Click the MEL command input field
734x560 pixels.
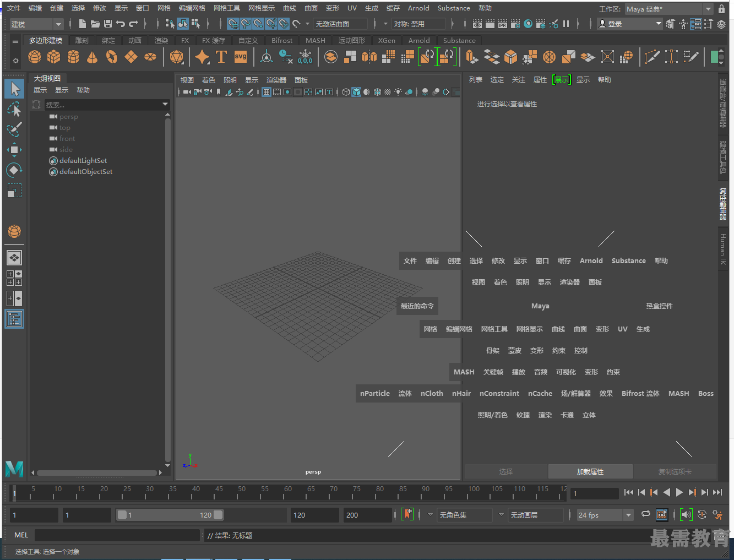(117, 535)
